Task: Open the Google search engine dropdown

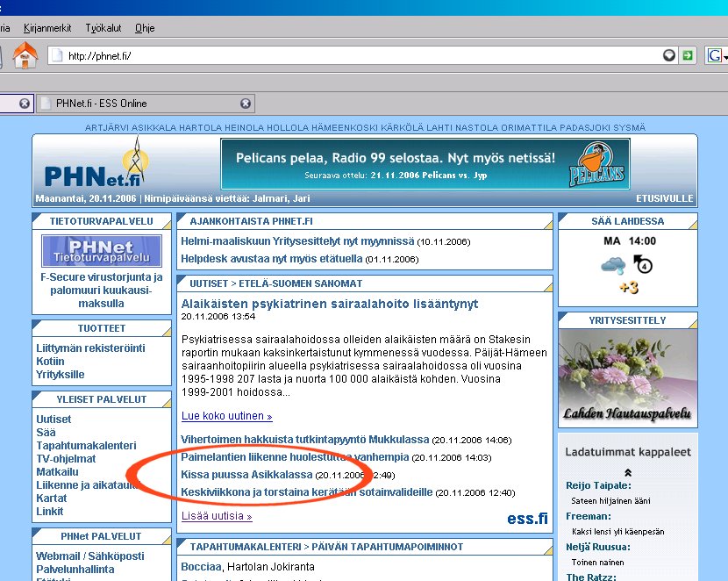Action: point(716,56)
